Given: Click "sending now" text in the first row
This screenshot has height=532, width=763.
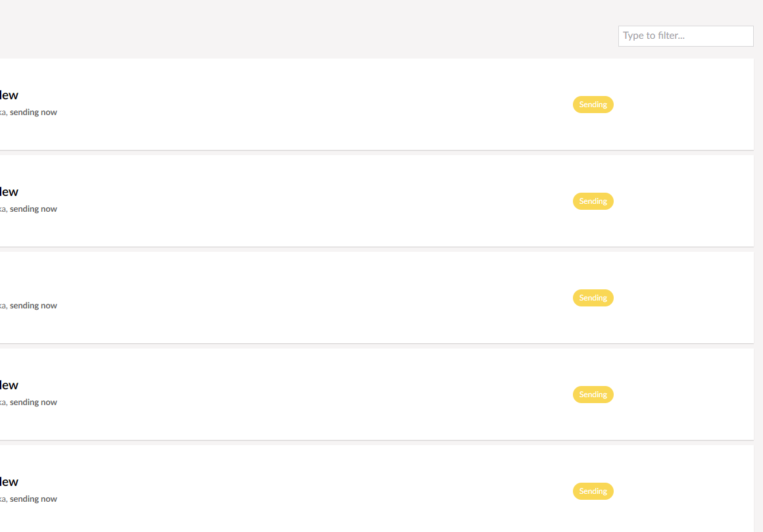Looking at the screenshot, I should click(34, 112).
